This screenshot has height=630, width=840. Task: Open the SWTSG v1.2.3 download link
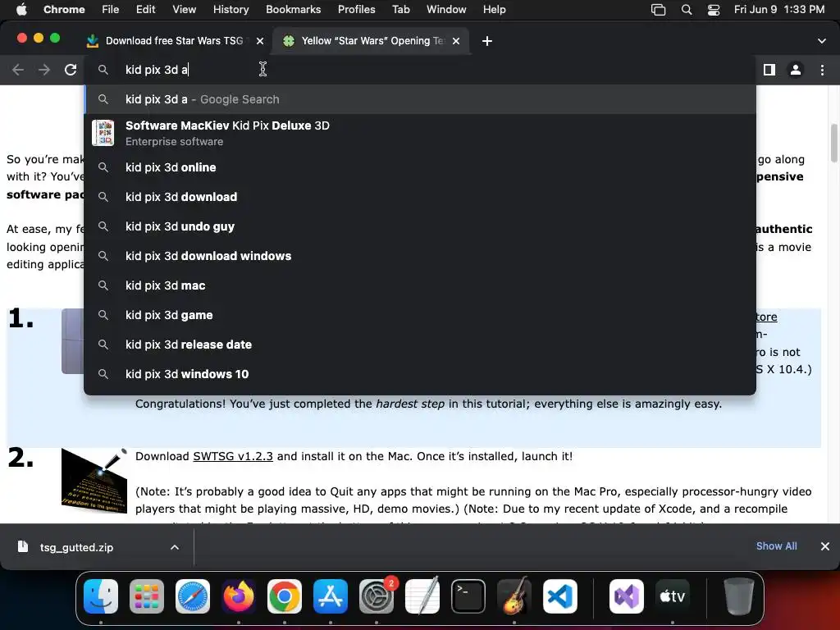coord(233,456)
